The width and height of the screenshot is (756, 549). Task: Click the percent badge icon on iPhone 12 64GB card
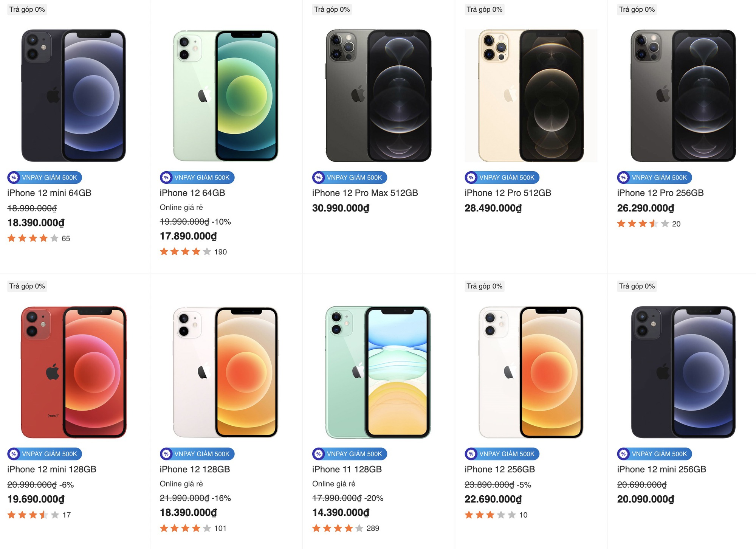click(x=166, y=177)
